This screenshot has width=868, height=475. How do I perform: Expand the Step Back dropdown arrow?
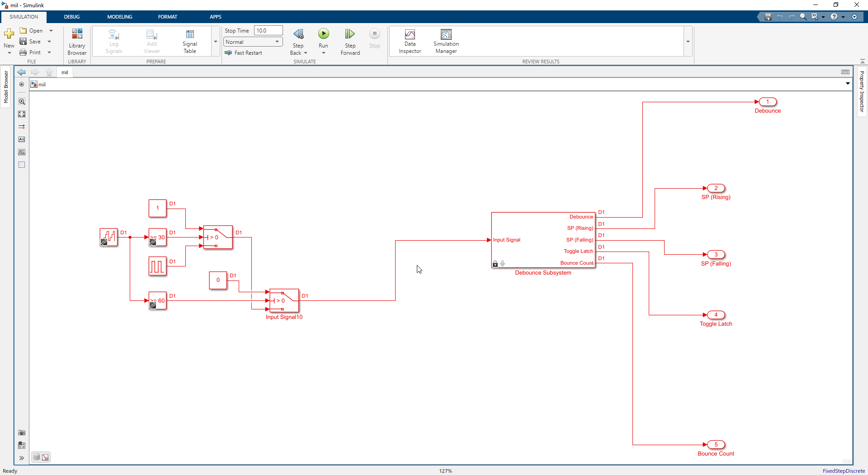coord(306,53)
